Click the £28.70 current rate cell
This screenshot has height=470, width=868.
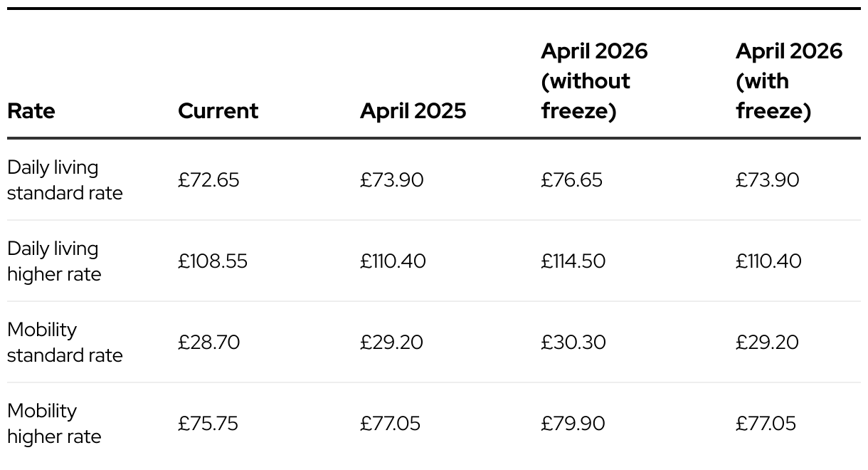pos(208,343)
